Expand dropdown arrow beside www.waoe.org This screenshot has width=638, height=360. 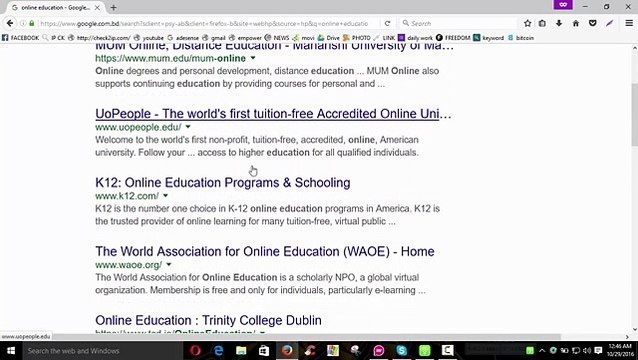click(169, 264)
